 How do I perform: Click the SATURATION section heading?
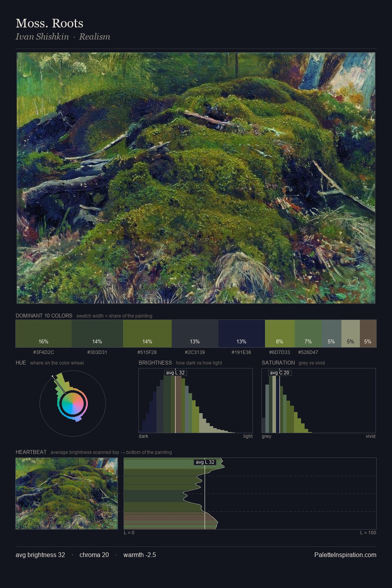coord(278,363)
